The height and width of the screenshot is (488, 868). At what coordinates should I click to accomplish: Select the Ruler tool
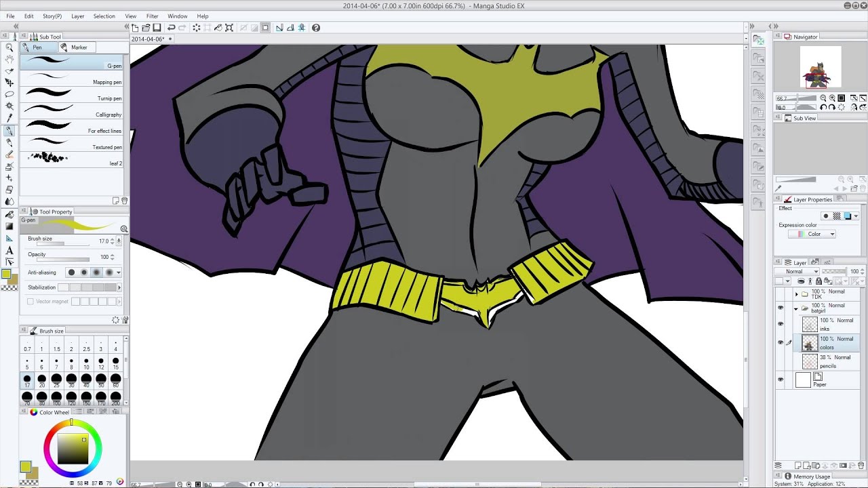click(9, 238)
